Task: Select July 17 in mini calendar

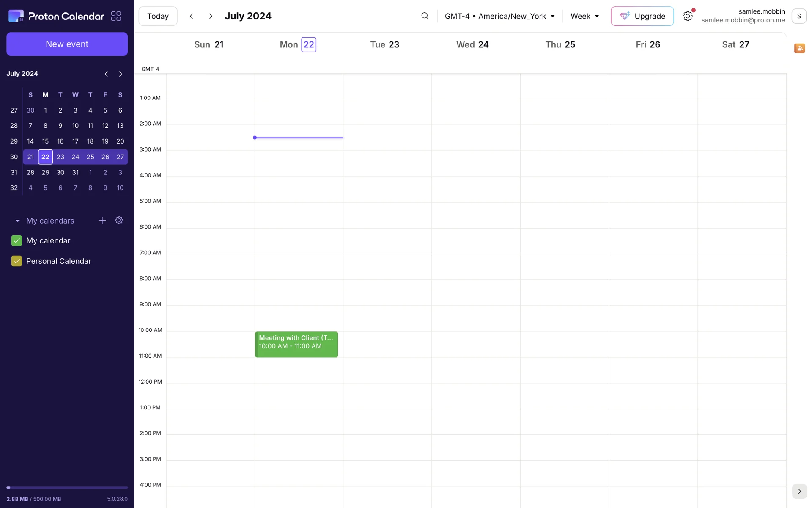Action: [75, 141]
